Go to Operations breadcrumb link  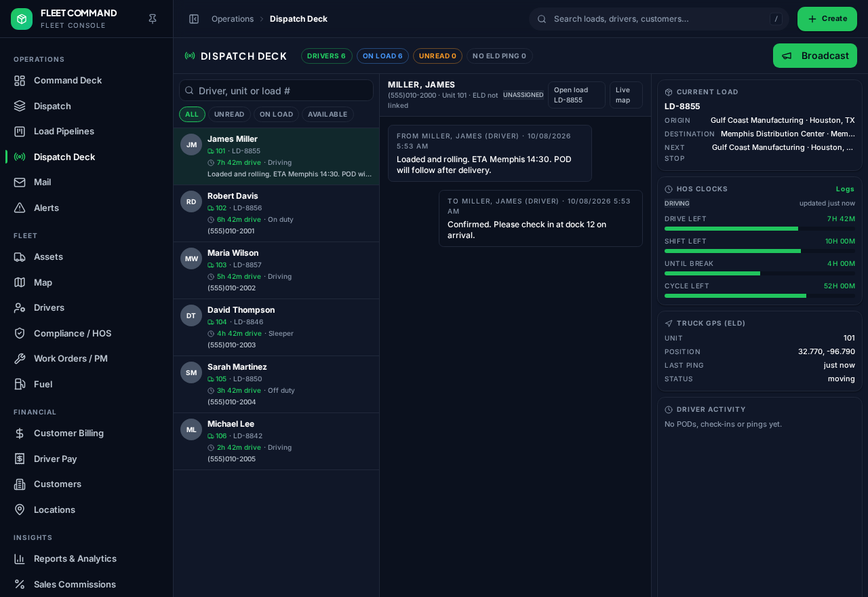tap(233, 19)
